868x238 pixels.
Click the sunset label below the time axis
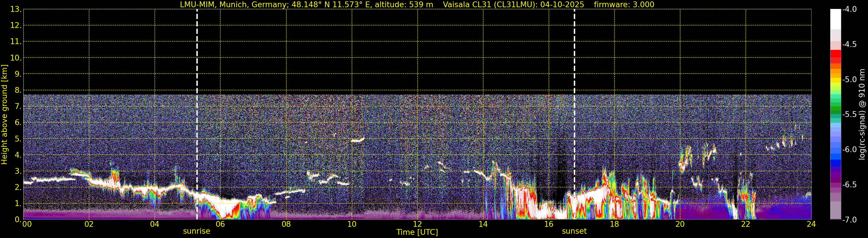(x=574, y=231)
